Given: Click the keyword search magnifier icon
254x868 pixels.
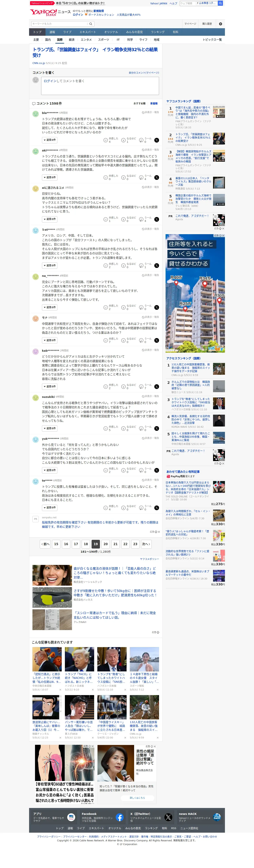Looking at the screenshot, I should coord(91,24).
